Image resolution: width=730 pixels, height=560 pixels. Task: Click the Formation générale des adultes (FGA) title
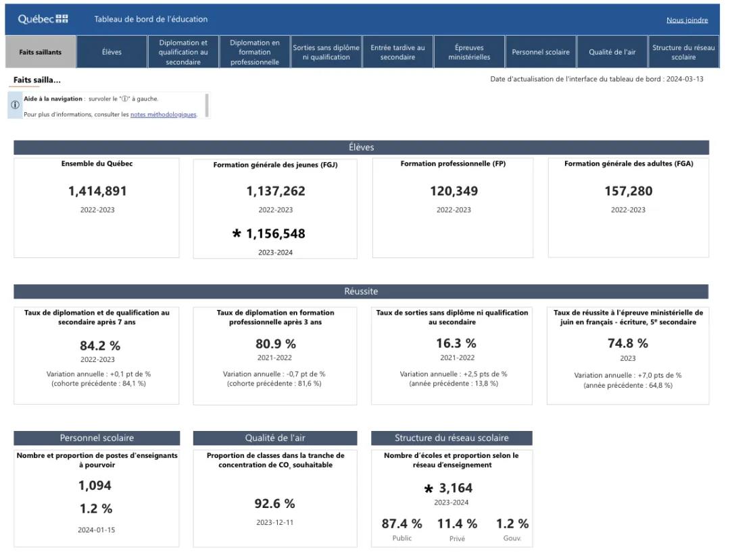[629, 163]
